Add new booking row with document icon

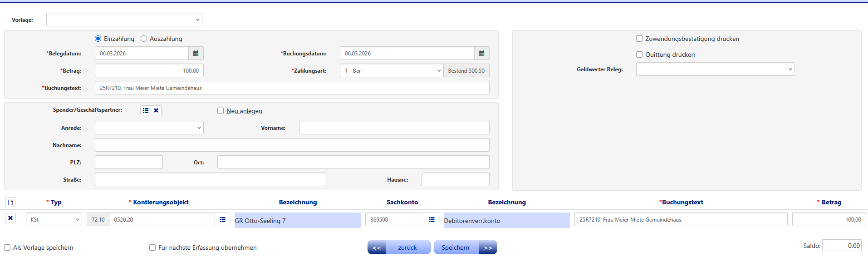[x=10, y=202]
